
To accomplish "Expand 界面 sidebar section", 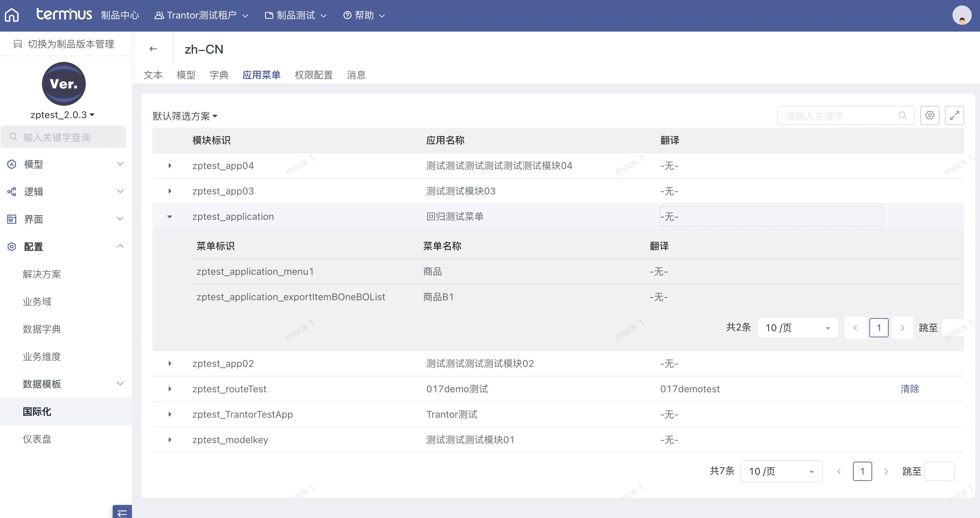I will (x=120, y=219).
